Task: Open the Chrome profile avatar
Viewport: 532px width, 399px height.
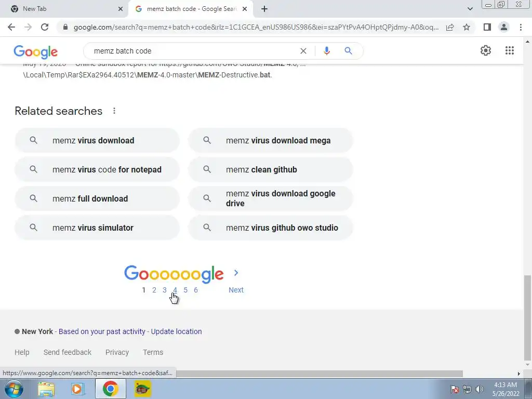Action: coord(504,27)
